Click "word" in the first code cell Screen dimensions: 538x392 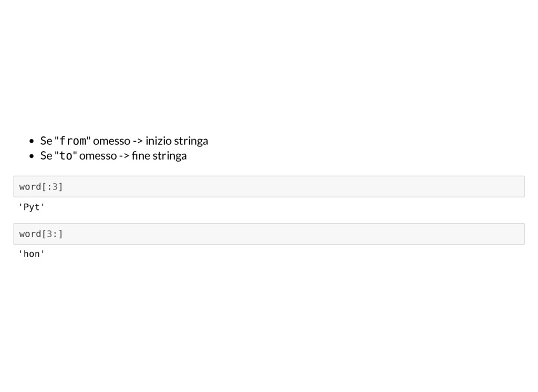30,187
